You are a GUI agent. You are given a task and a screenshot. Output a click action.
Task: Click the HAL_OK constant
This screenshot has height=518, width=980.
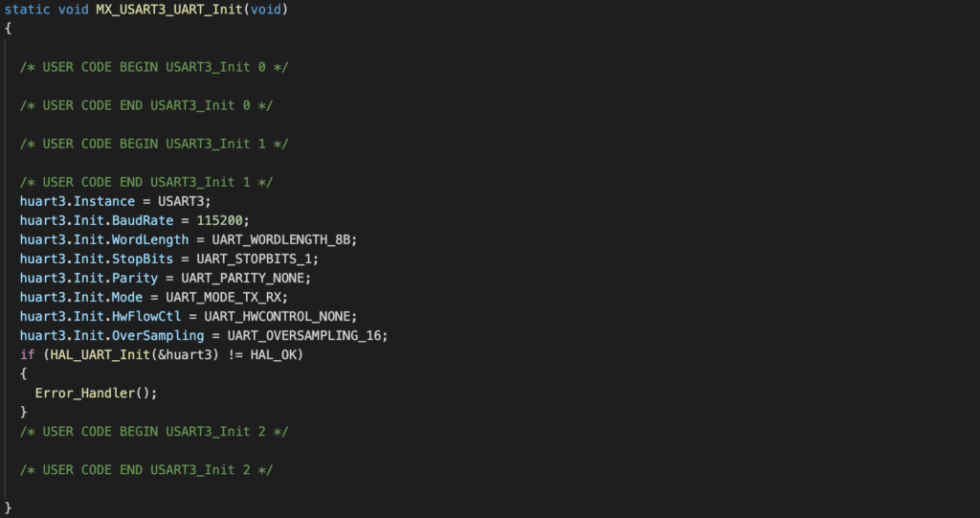point(273,354)
